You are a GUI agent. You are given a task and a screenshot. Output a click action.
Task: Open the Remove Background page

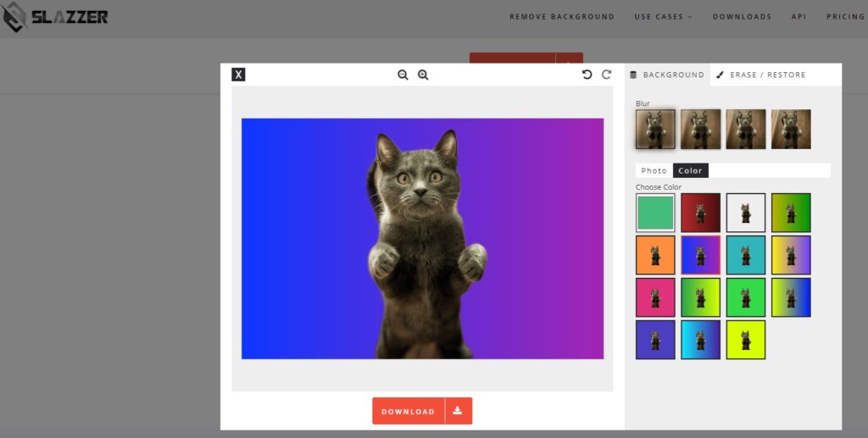(x=562, y=17)
